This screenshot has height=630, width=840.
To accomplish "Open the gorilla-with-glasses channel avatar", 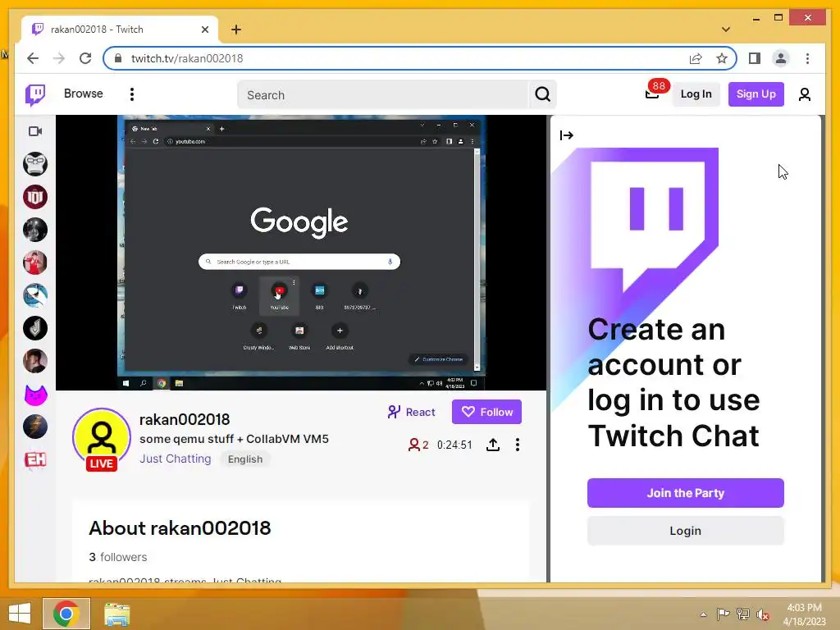I will [35, 164].
